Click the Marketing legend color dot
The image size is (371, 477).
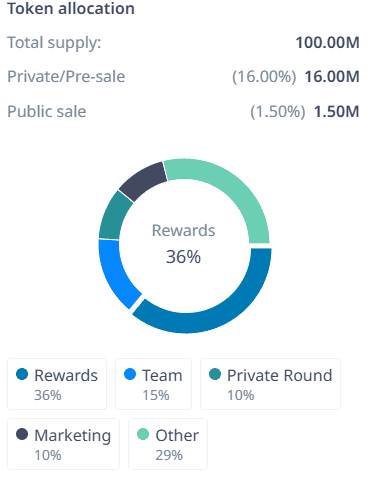pos(22,434)
